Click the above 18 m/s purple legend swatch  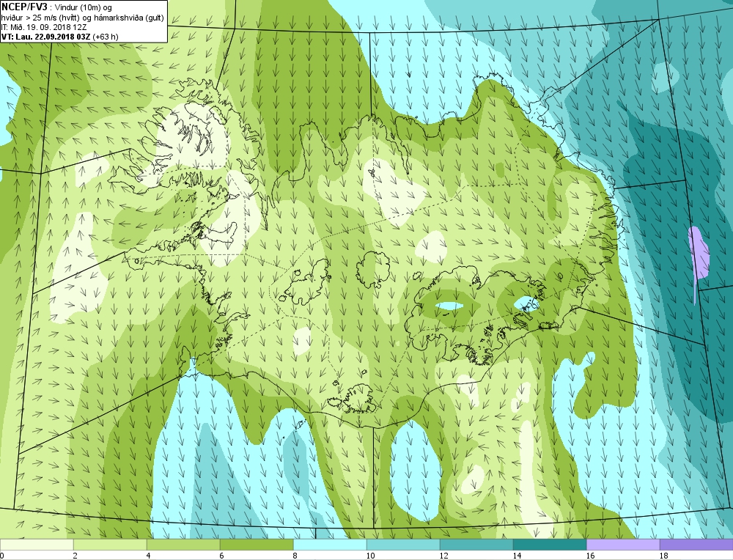tap(696, 545)
